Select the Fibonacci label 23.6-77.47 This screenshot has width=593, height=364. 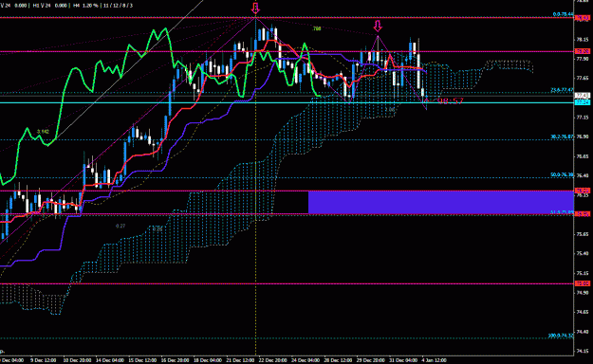pos(562,90)
